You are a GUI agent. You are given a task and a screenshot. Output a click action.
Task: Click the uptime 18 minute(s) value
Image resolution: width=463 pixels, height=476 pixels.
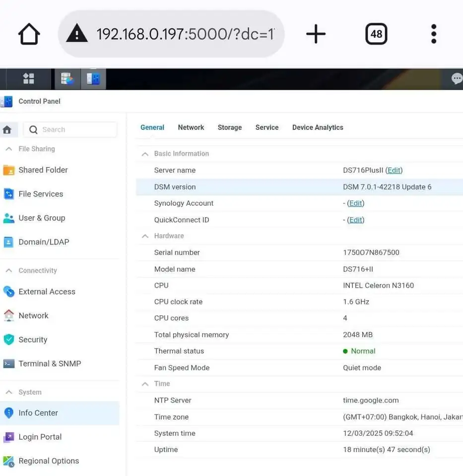[x=387, y=450]
